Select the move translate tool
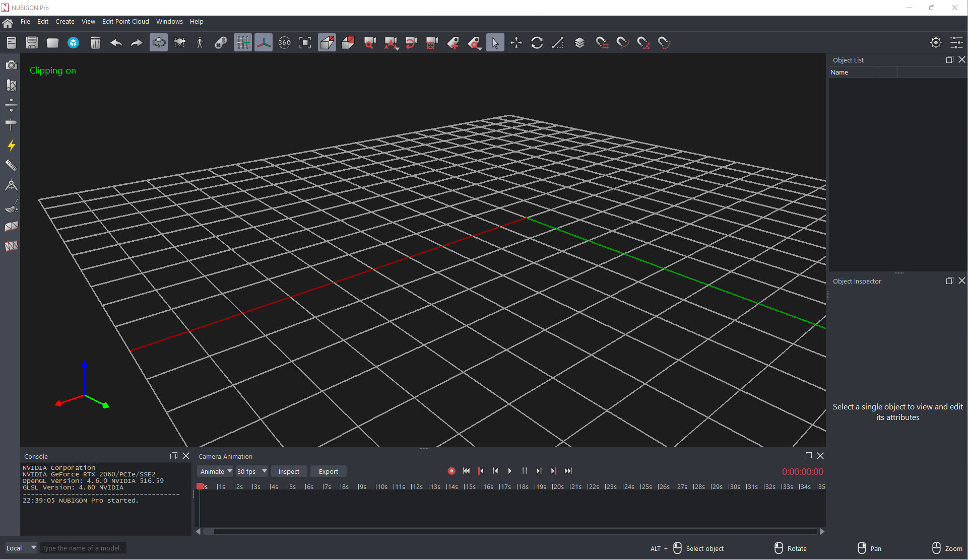Image resolution: width=968 pixels, height=560 pixels. tap(516, 43)
